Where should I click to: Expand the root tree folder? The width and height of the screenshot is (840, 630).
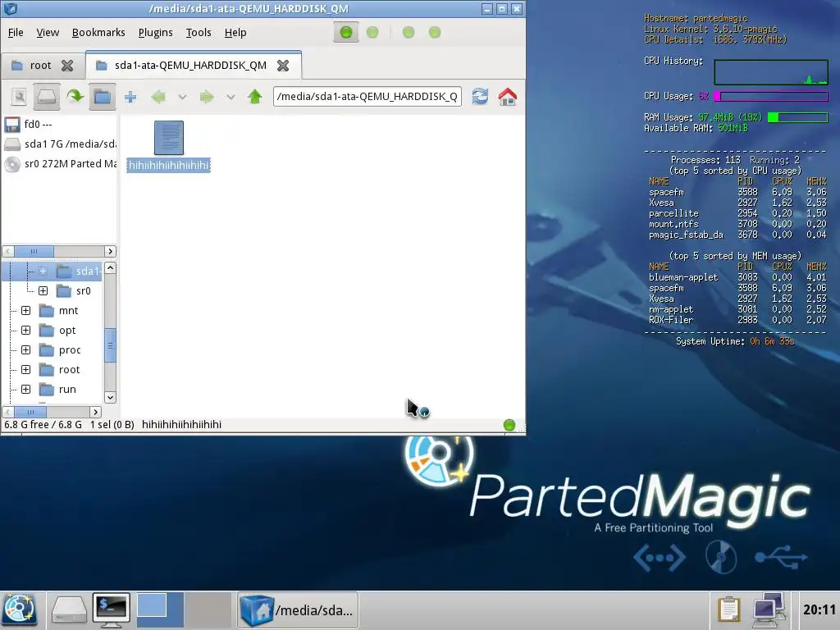pyautogui.click(x=25, y=370)
